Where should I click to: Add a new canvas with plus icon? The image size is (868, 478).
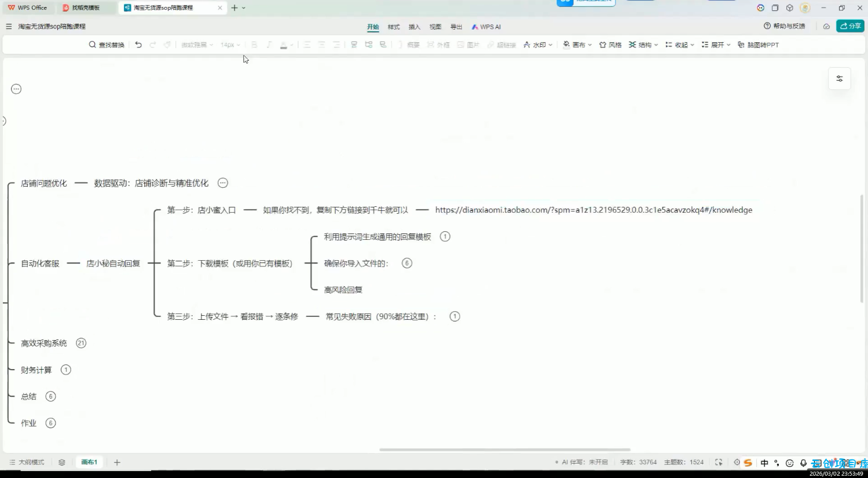pyautogui.click(x=117, y=462)
